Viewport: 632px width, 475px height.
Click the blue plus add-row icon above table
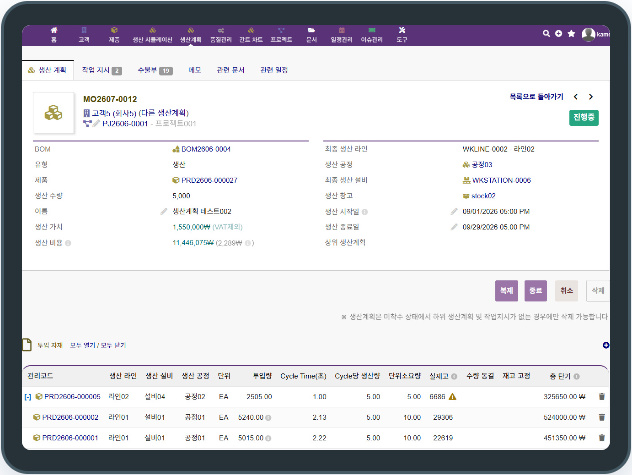606,345
